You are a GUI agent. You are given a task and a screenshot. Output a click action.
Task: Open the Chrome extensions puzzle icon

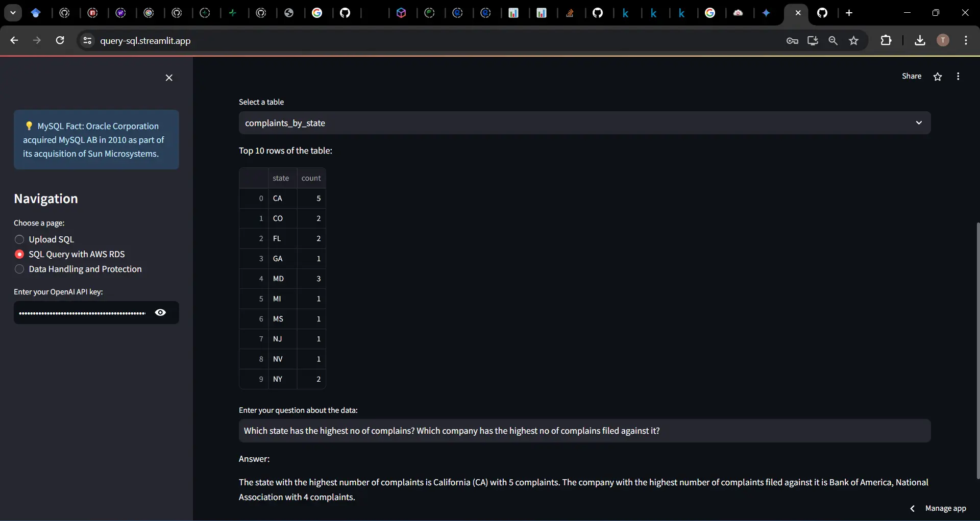(x=886, y=40)
